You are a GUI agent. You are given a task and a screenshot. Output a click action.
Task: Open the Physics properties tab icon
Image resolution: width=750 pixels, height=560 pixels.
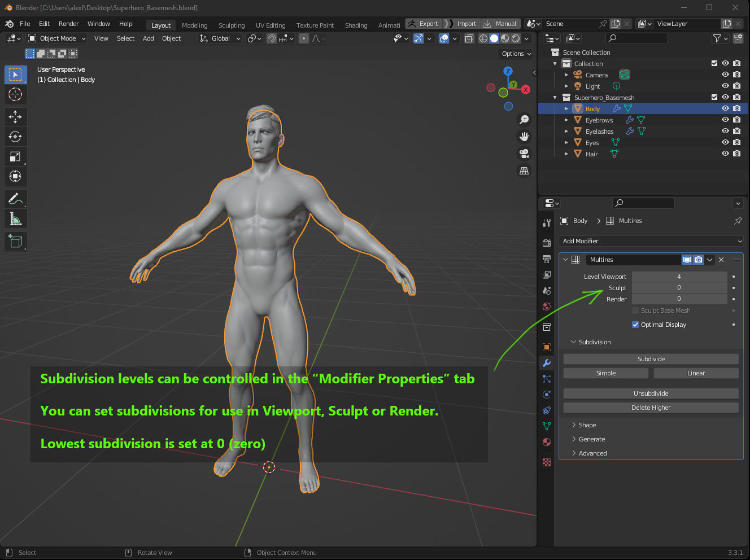click(546, 395)
